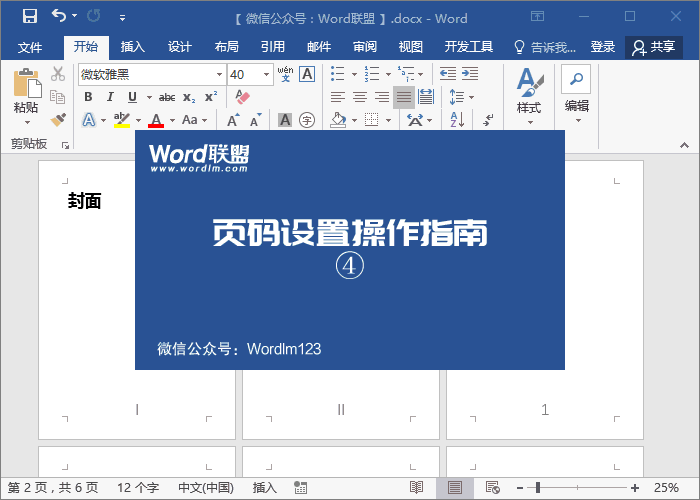Toggle superscript formatting
The width and height of the screenshot is (700, 500).
(211, 97)
